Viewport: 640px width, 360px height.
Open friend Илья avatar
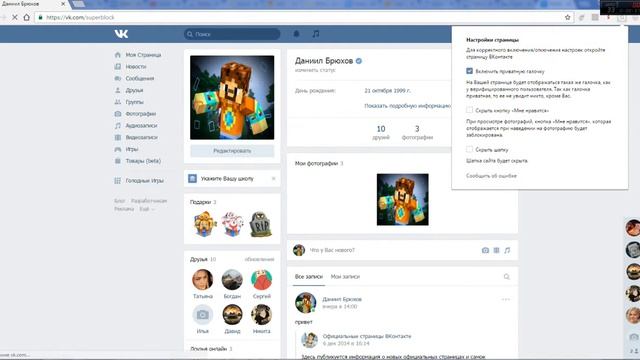click(203, 315)
